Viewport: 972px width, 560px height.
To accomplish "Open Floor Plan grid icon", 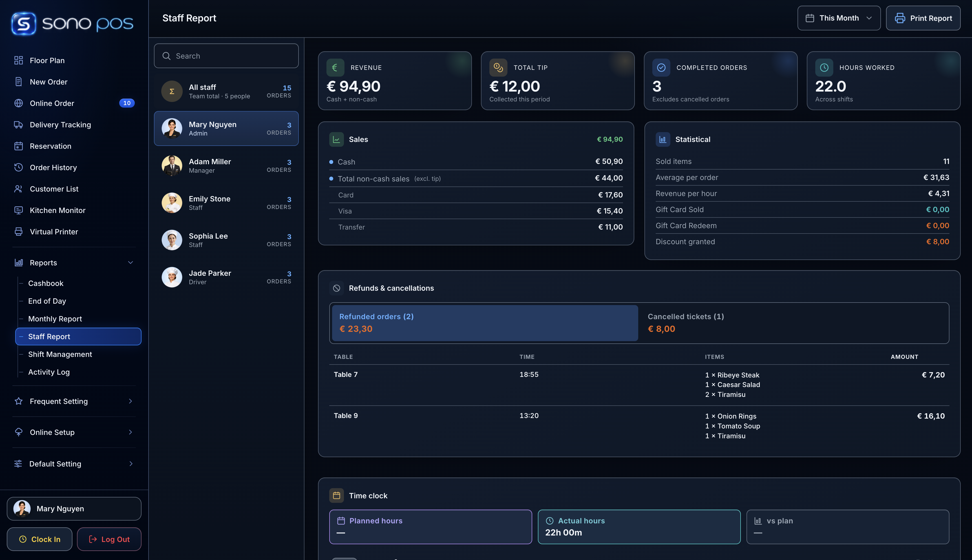I will [19, 60].
